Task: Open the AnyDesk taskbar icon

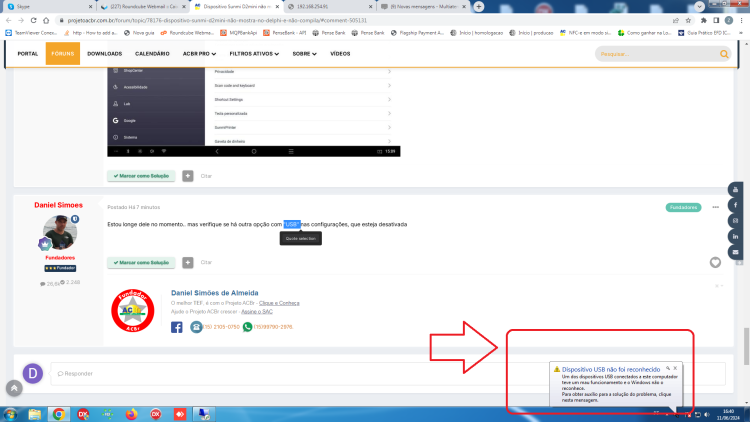Action: 180,414
